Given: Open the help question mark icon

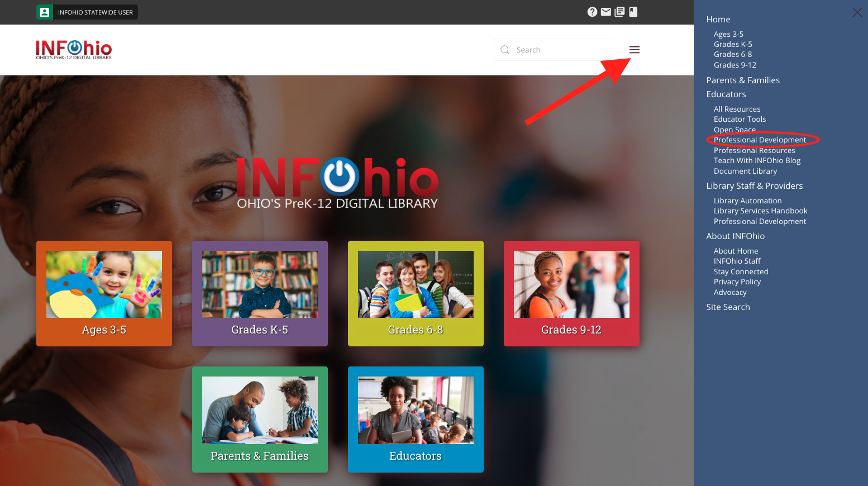Looking at the screenshot, I should tap(592, 12).
